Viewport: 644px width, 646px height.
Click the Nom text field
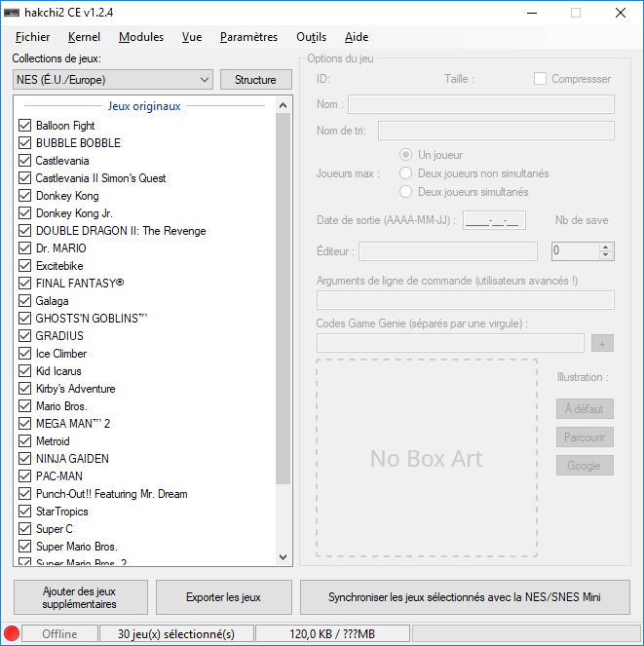[x=481, y=104]
